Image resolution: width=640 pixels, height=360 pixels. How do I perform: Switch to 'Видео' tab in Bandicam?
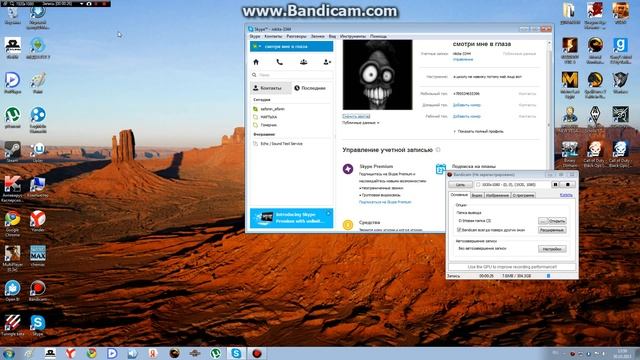click(x=477, y=196)
